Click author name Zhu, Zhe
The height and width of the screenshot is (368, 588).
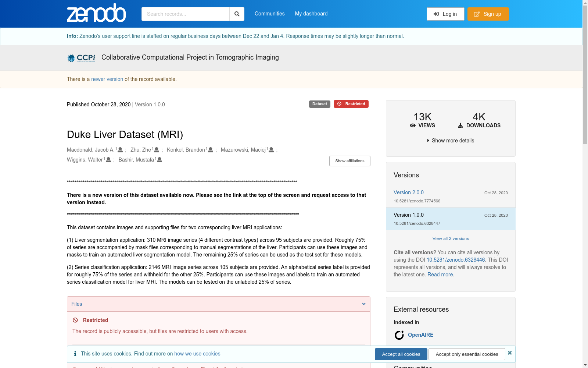click(141, 150)
